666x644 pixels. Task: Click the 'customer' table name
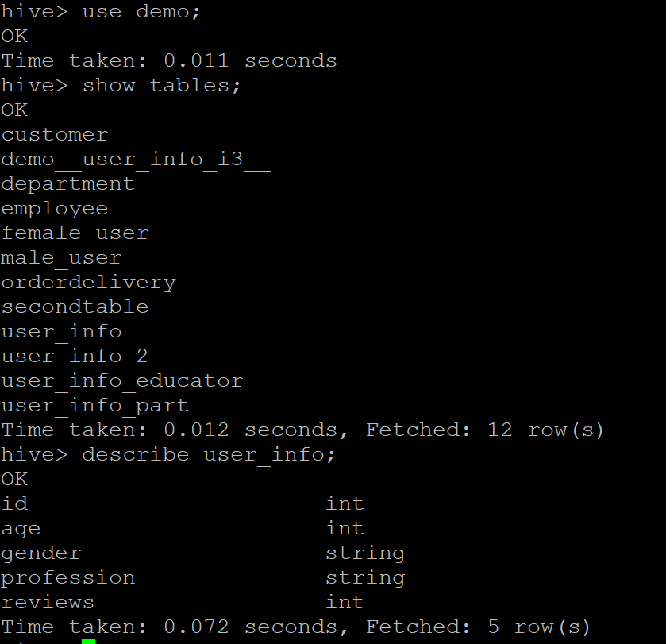(x=55, y=135)
